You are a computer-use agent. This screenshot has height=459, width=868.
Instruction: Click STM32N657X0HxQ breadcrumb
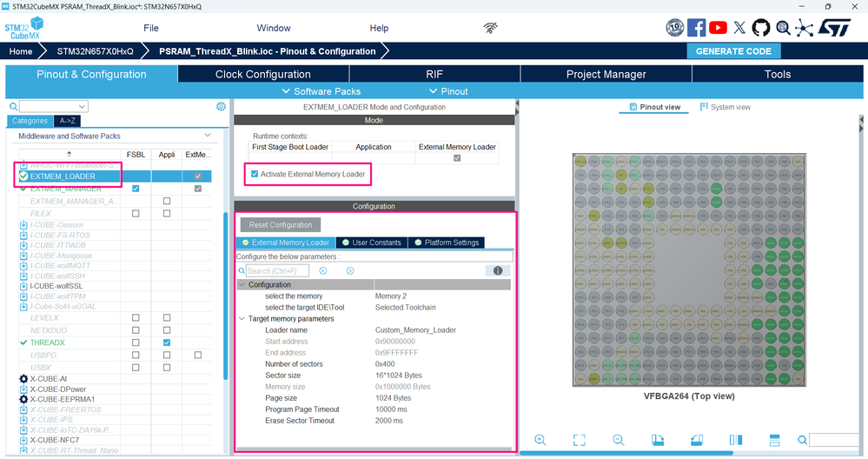click(96, 51)
